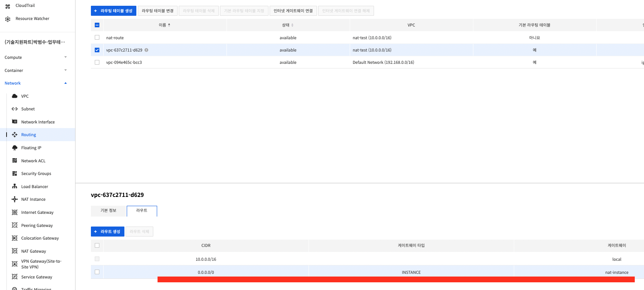Click the Load Balancer icon
This screenshot has height=290, width=644.
(x=15, y=186)
